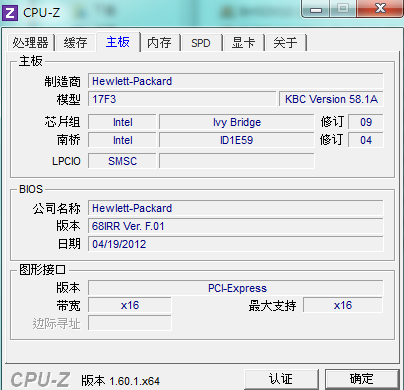The width and height of the screenshot is (404, 390).
Task: Minimize the CPU-Z window
Action: (x=316, y=9)
